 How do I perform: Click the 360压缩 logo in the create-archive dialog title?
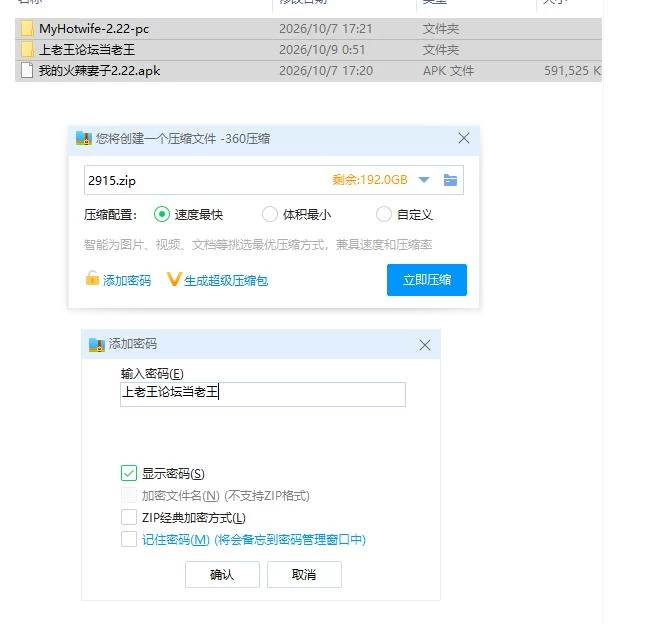click(x=84, y=138)
